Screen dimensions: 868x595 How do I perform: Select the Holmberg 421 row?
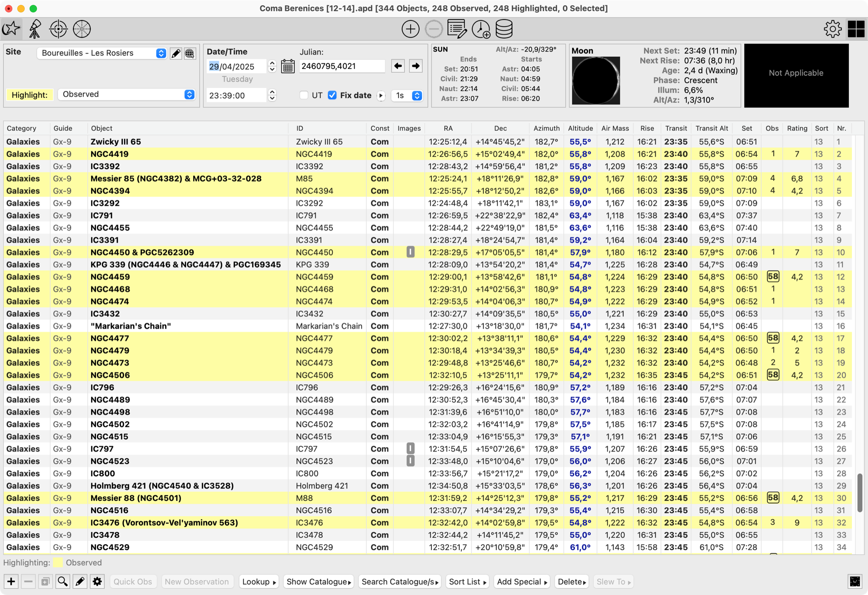click(427, 485)
